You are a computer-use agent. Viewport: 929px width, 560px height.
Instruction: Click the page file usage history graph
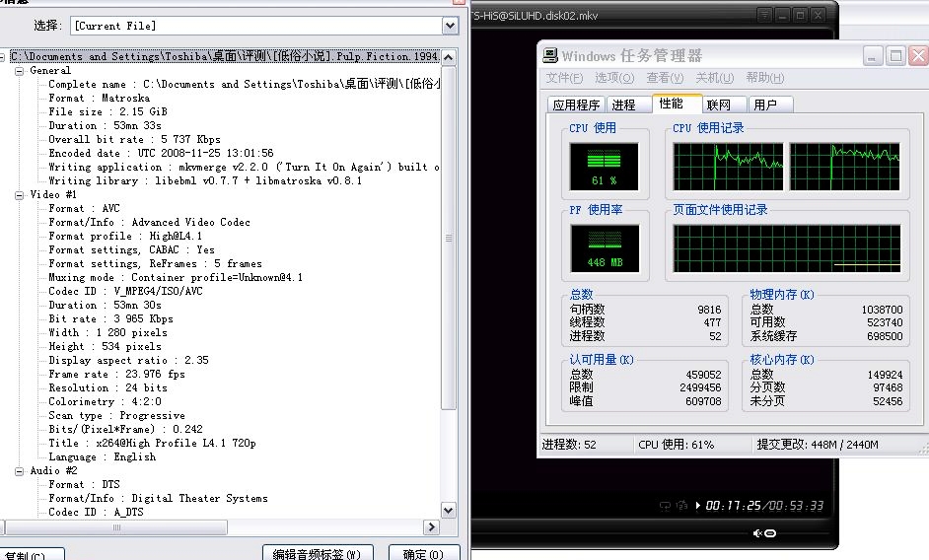pos(787,248)
